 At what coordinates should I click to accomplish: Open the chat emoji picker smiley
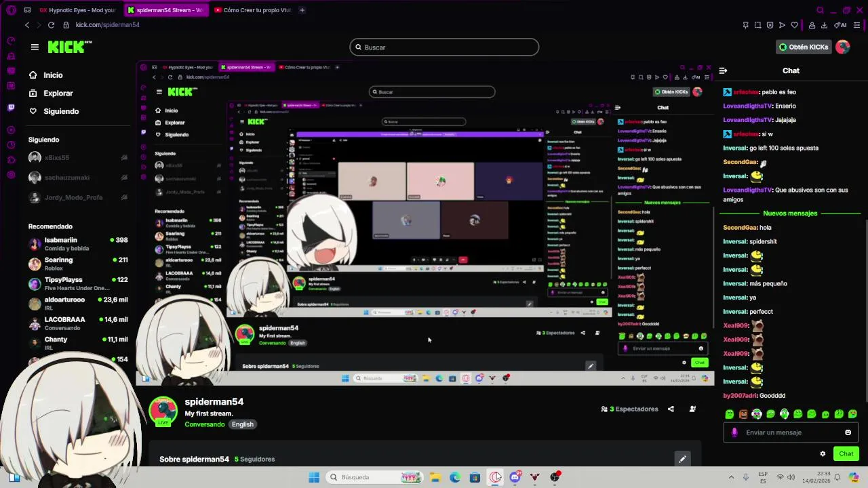pyautogui.click(x=848, y=432)
